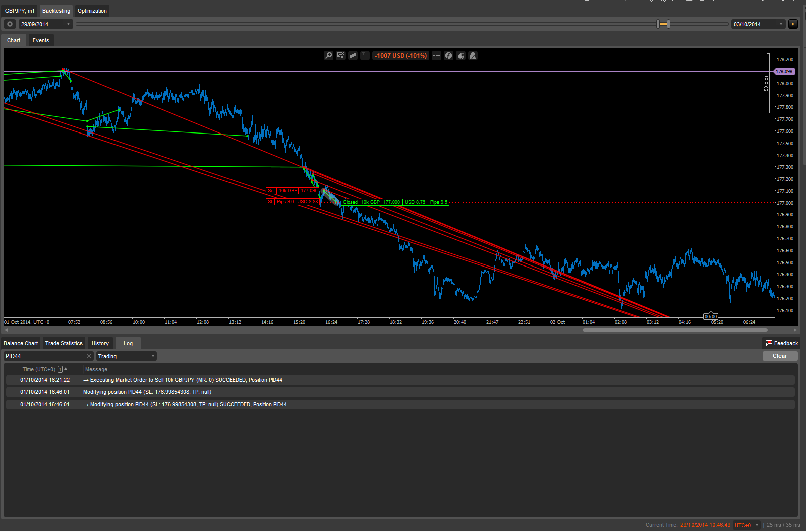Click the Message column header
This screenshot has width=806, height=532.
(96, 369)
